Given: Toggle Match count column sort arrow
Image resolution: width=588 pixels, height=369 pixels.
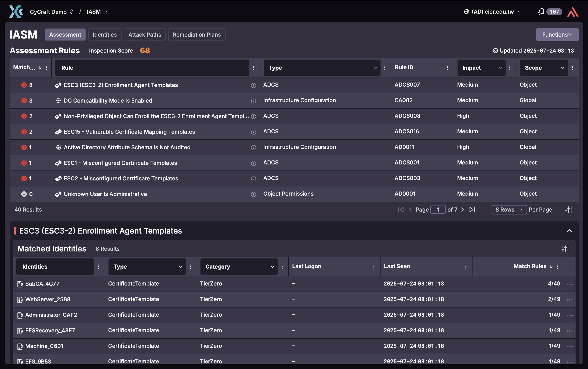Looking at the screenshot, I should click(40, 68).
